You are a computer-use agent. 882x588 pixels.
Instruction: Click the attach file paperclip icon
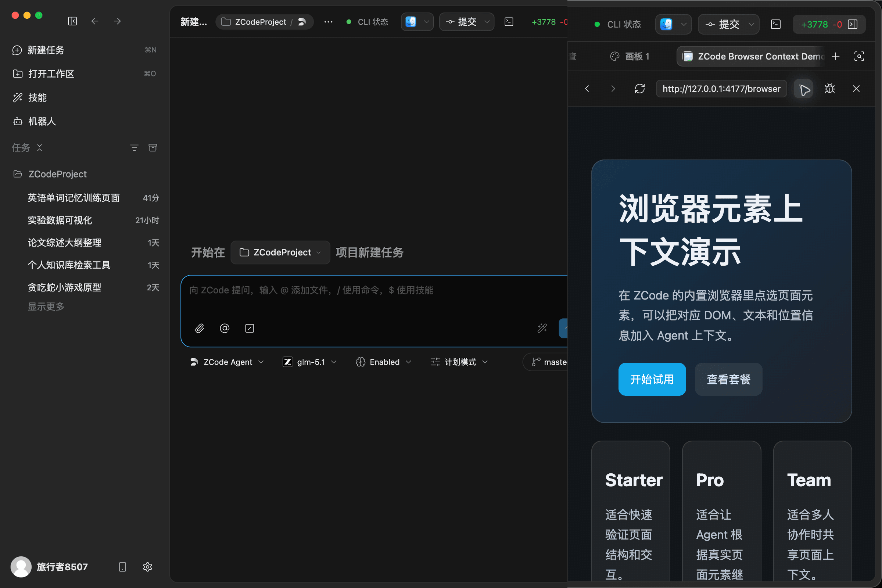click(200, 329)
